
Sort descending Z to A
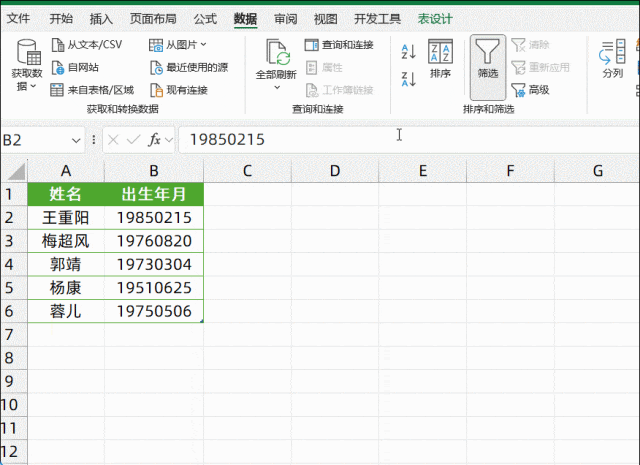coord(409,79)
